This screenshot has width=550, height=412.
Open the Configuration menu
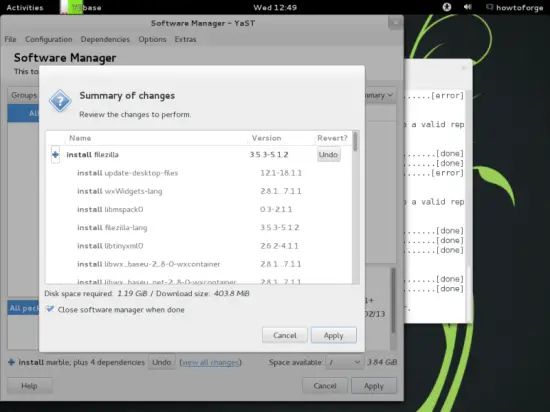[49, 39]
